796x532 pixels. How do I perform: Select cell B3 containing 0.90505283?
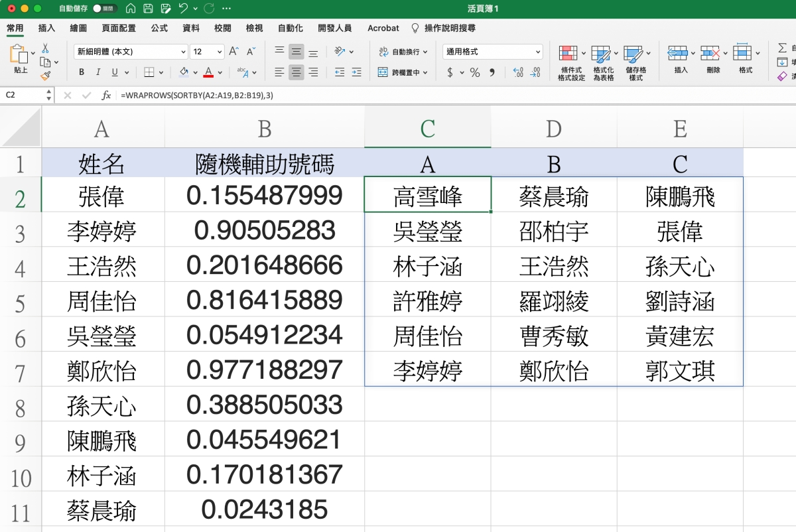[x=264, y=230]
